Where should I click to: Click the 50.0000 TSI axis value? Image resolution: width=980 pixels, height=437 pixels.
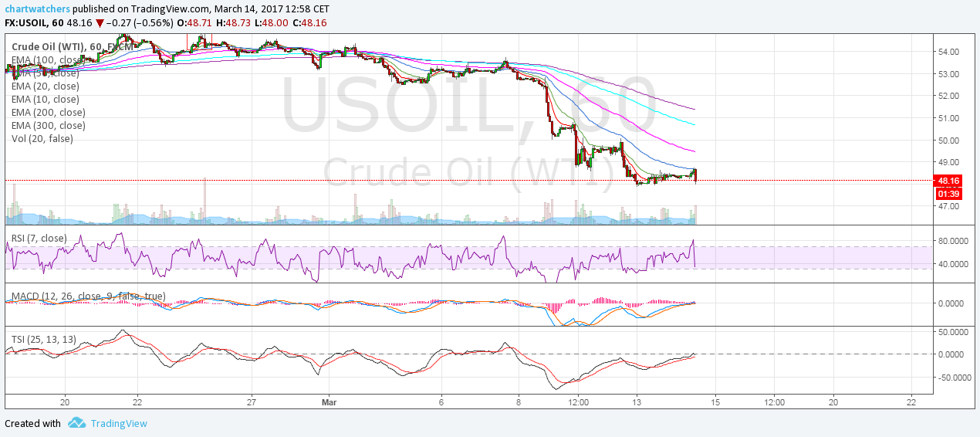tap(953, 331)
